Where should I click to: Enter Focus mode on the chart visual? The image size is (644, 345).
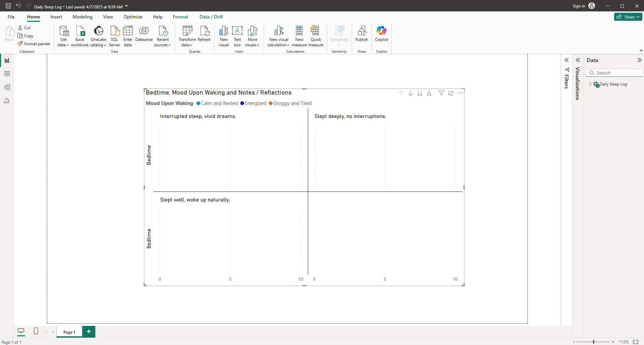[x=451, y=93]
